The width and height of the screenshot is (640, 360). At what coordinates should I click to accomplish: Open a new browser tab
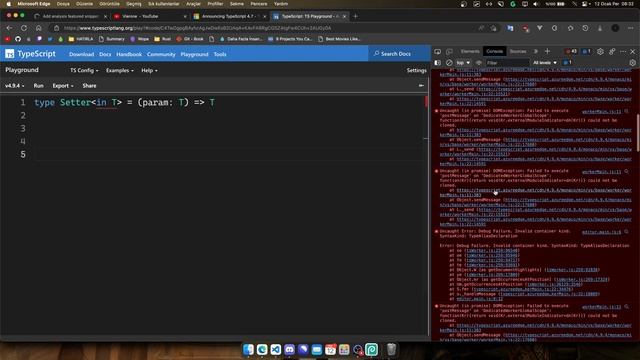356,16
